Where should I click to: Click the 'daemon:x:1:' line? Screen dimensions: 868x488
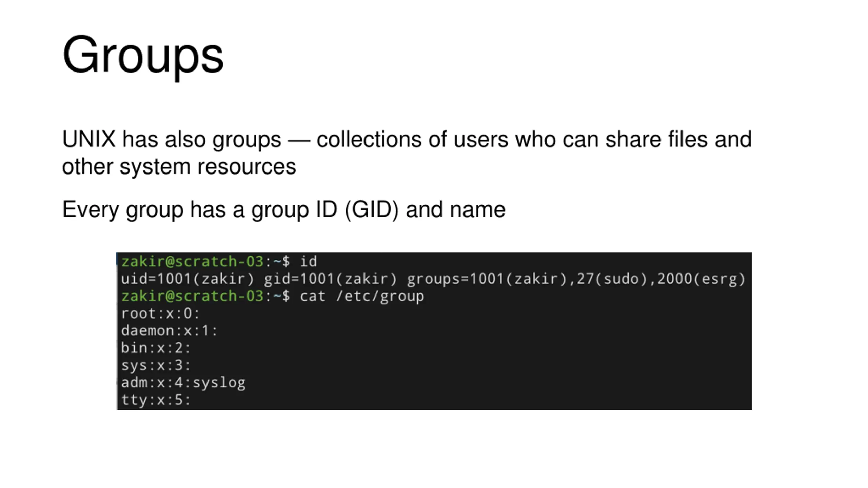point(169,331)
